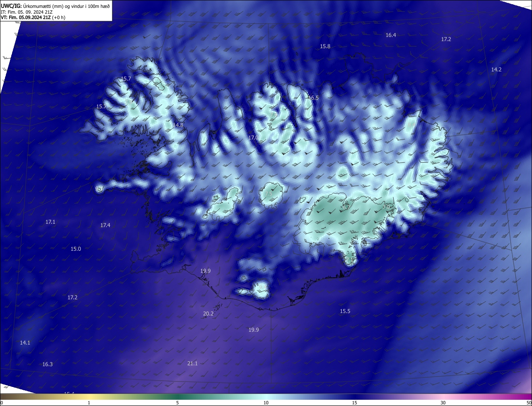Click the 17.4 value label
The image size is (532, 406).
click(x=105, y=225)
